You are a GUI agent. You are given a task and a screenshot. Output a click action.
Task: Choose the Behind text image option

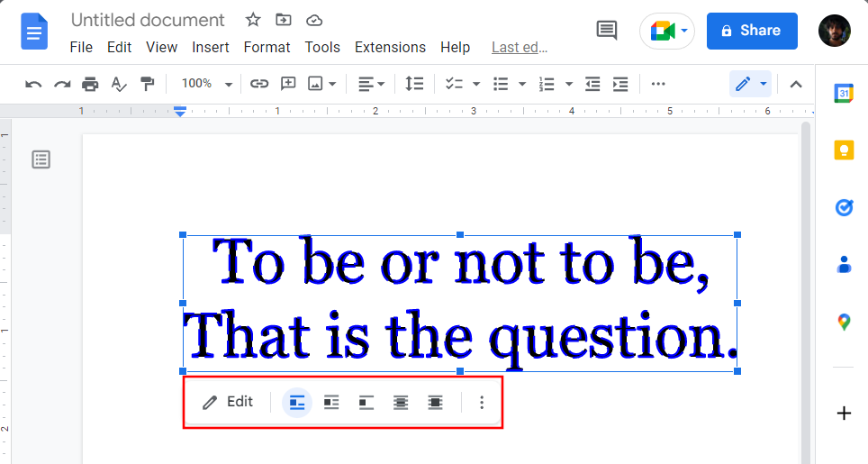[401, 403]
